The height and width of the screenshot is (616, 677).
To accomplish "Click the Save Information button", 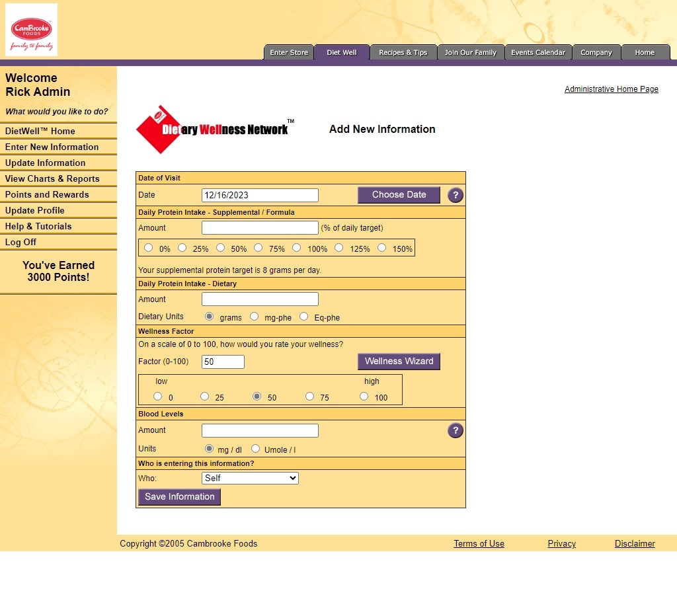I will point(179,497).
